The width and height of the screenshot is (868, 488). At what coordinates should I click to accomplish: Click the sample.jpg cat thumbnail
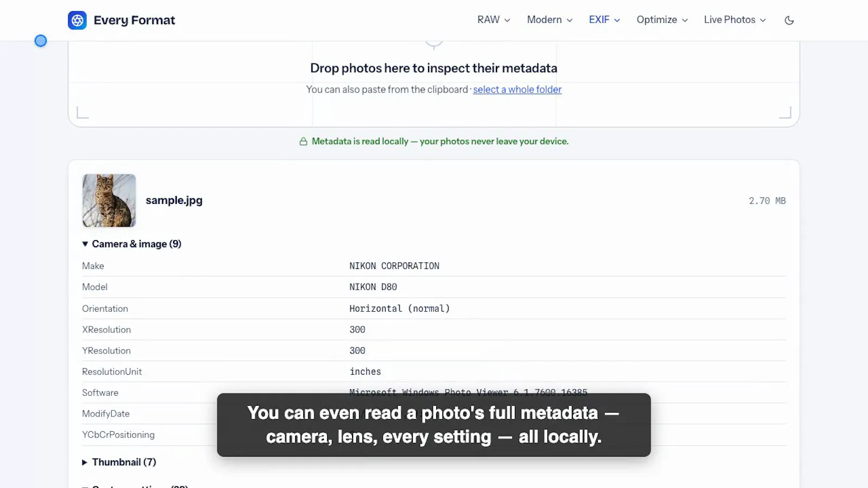109,201
